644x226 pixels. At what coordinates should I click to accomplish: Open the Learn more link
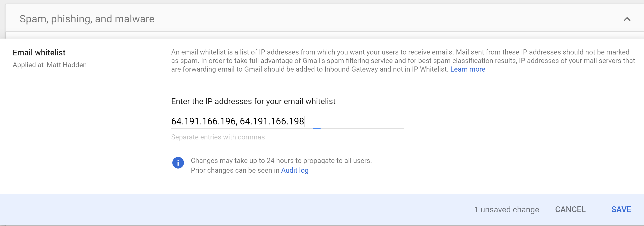[x=468, y=69]
